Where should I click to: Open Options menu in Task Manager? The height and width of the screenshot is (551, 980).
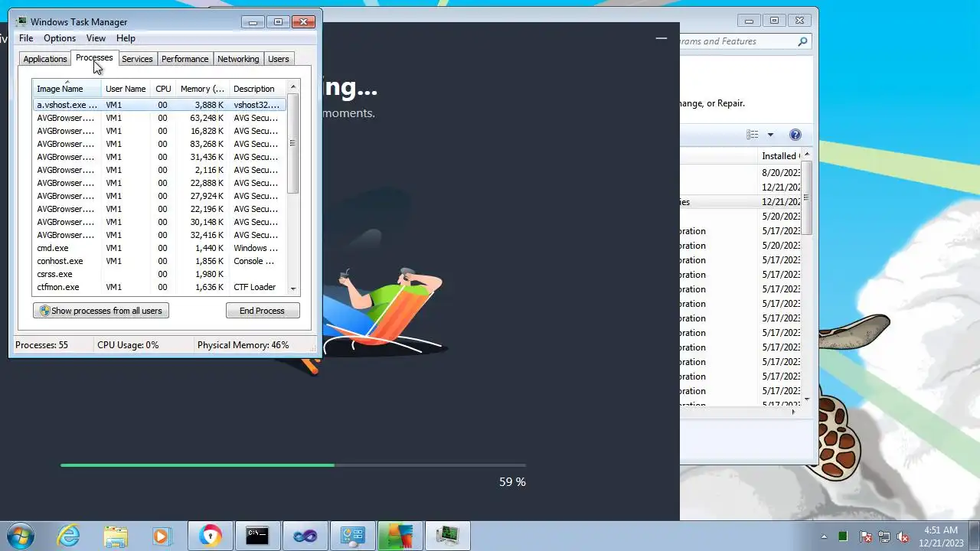60,38
